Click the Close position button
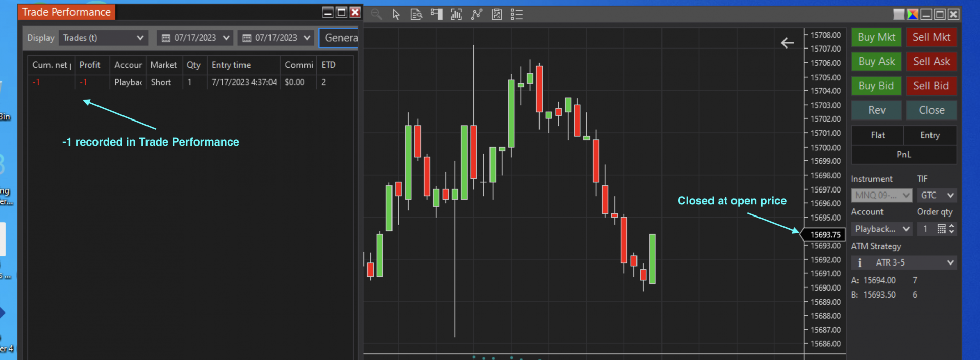 [932, 110]
